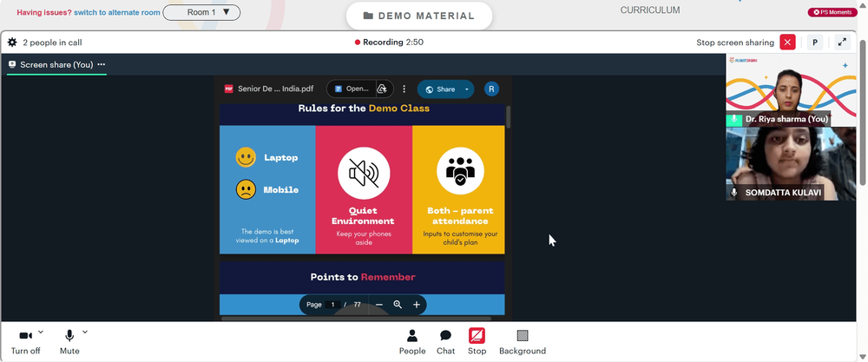
Task: Open the People panel
Action: tap(411, 342)
